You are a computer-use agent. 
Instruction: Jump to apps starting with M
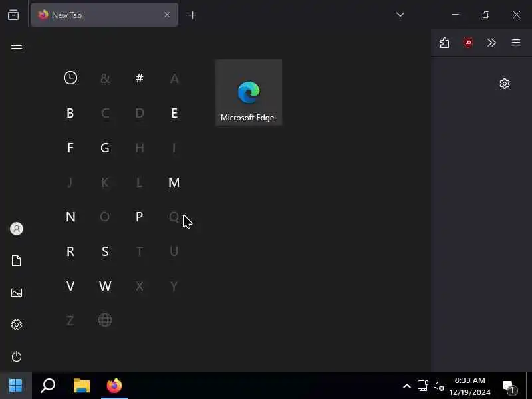point(174,182)
